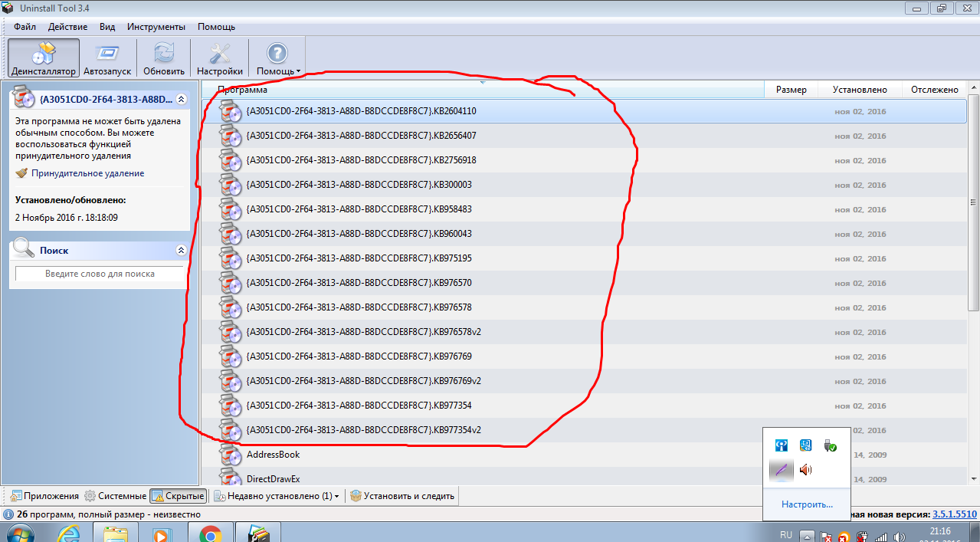Click the RU language indicator
This screenshot has width=980, height=542.
[x=785, y=534]
